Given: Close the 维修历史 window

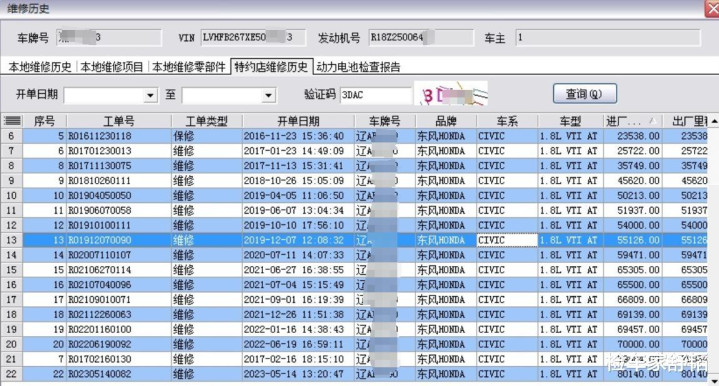Looking at the screenshot, I should click(712, 9).
